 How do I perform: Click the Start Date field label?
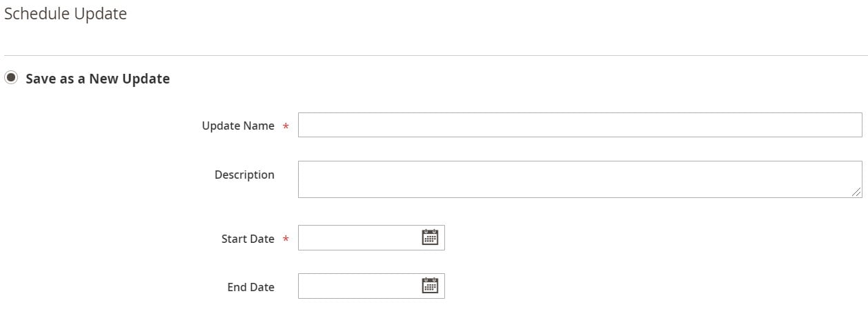tap(248, 239)
